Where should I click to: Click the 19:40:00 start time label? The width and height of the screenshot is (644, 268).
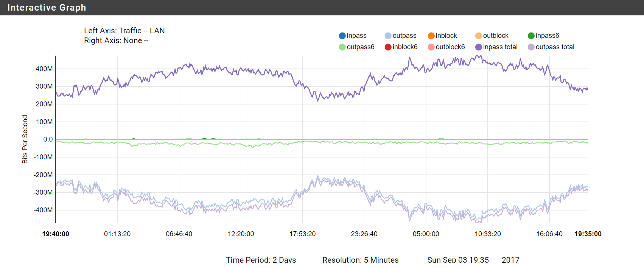[x=56, y=234]
